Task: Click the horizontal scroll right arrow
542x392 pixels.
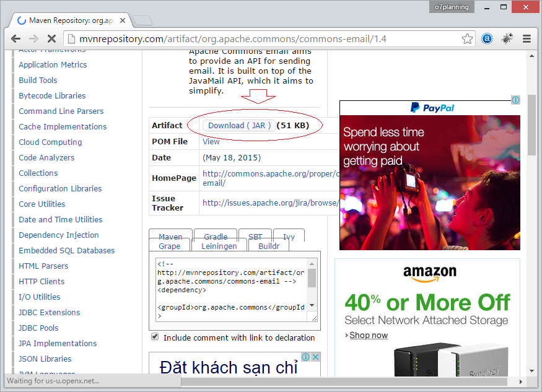Action: click(521, 381)
